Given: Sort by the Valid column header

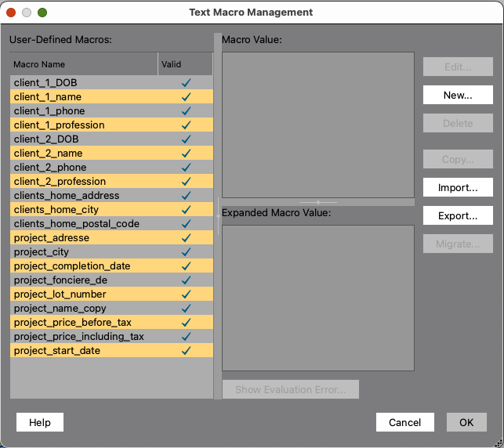Looking at the screenshot, I should pos(186,64).
